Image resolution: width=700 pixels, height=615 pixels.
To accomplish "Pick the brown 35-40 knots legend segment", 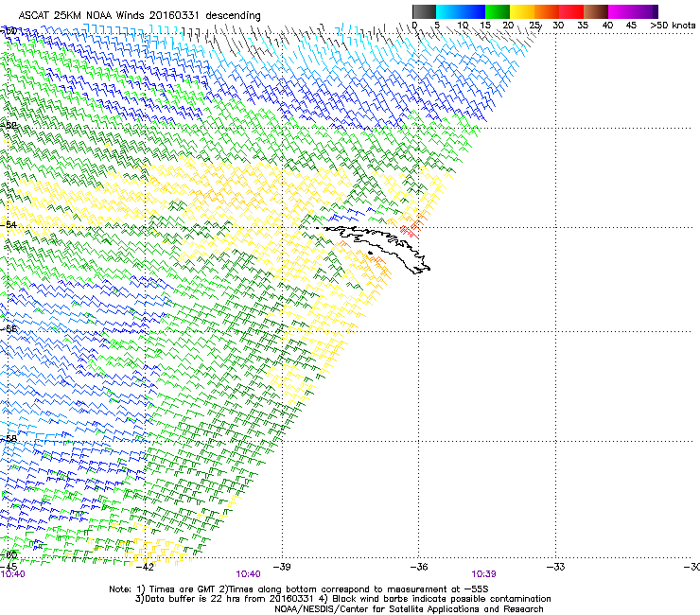I will pos(596,11).
